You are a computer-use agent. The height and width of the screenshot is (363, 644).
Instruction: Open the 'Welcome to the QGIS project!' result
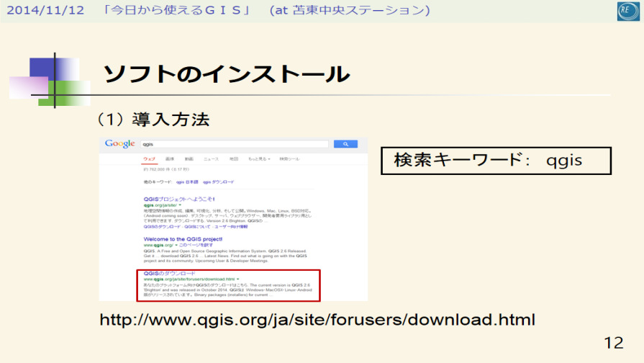click(x=183, y=239)
